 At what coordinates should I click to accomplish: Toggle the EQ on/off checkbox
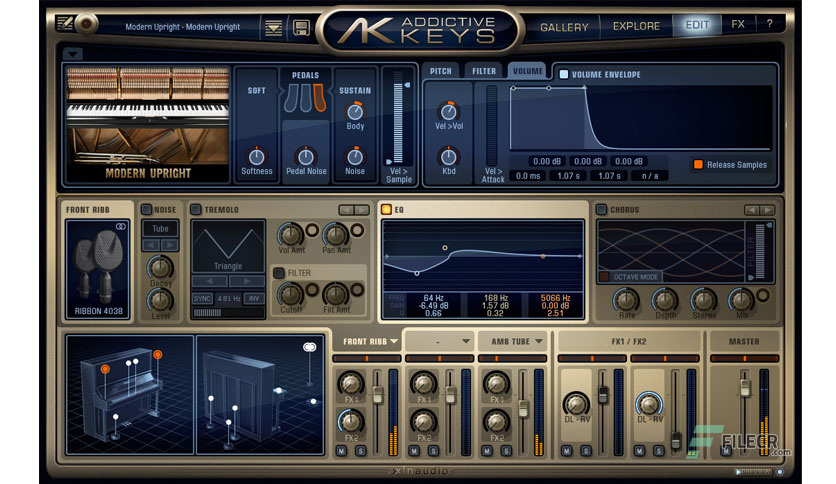386,209
